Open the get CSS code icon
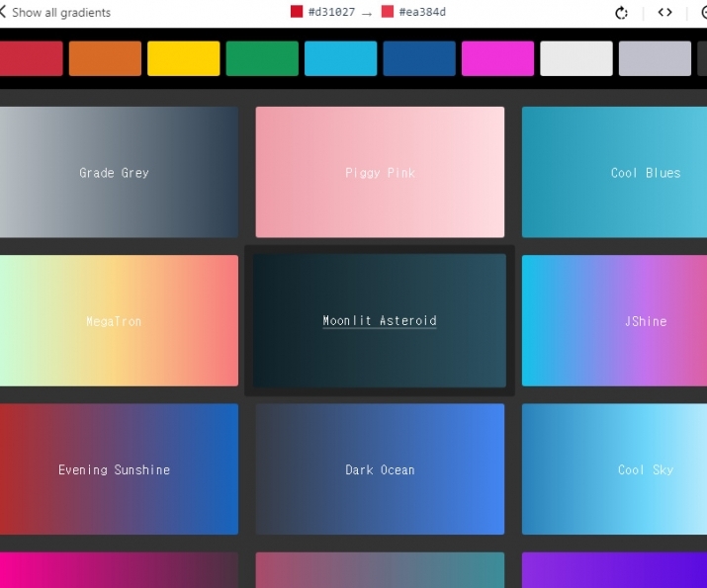 664,12
